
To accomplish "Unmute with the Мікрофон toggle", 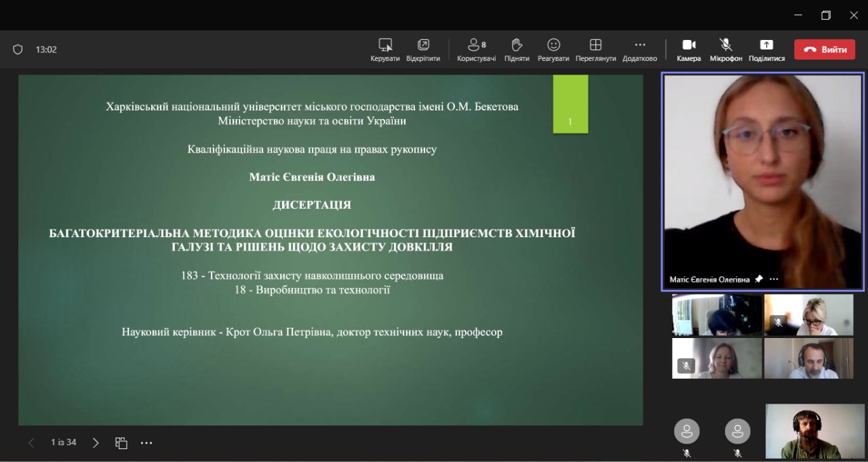I will click(726, 45).
